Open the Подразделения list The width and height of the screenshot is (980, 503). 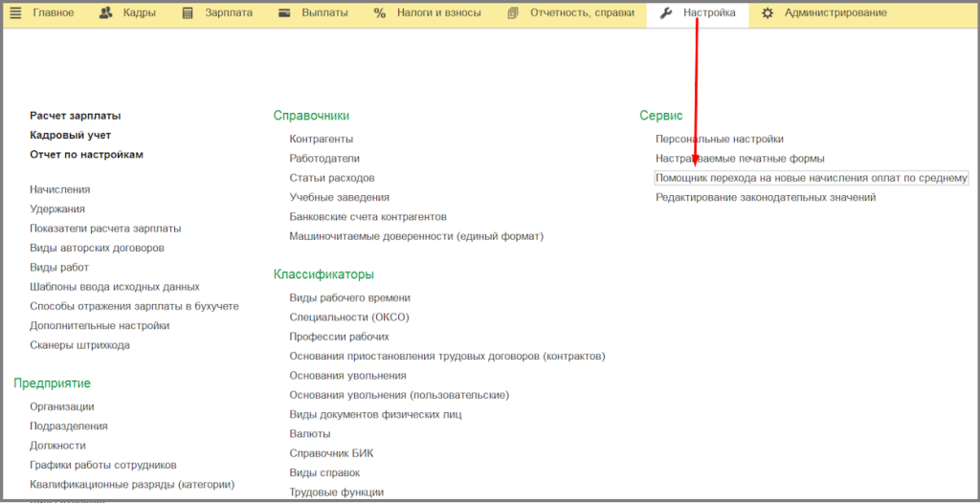(x=69, y=426)
